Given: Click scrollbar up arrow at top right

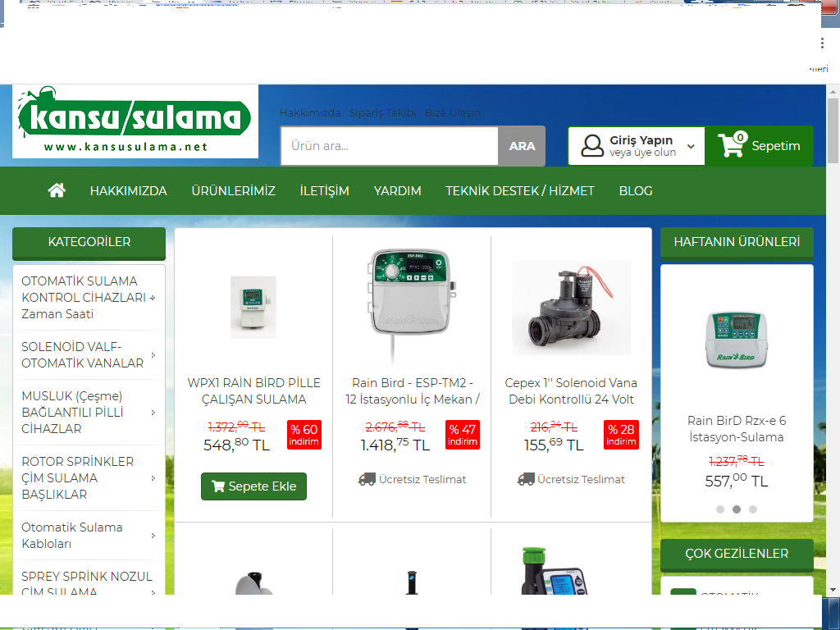Looking at the screenshot, I should coord(833,92).
